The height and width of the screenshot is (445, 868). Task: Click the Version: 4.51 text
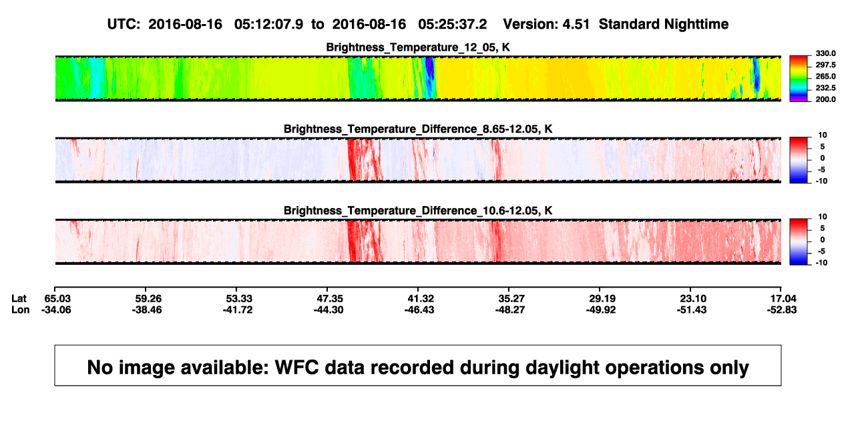(547, 24)
